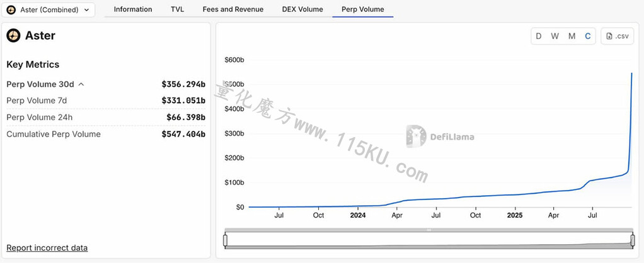Viewport: 644px width, 263px height.
Task: Grab the left handle of chart range slider
Action: tap(225, 240)
